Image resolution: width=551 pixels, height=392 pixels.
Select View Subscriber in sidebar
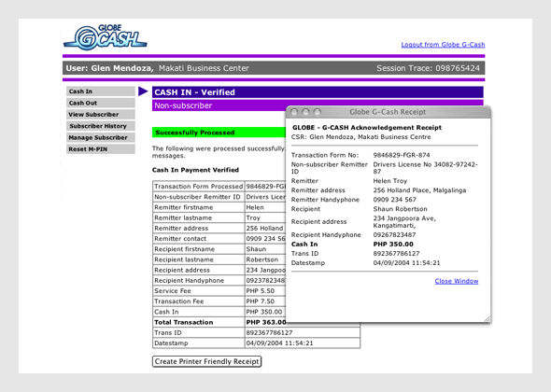(x=101, y=115)
